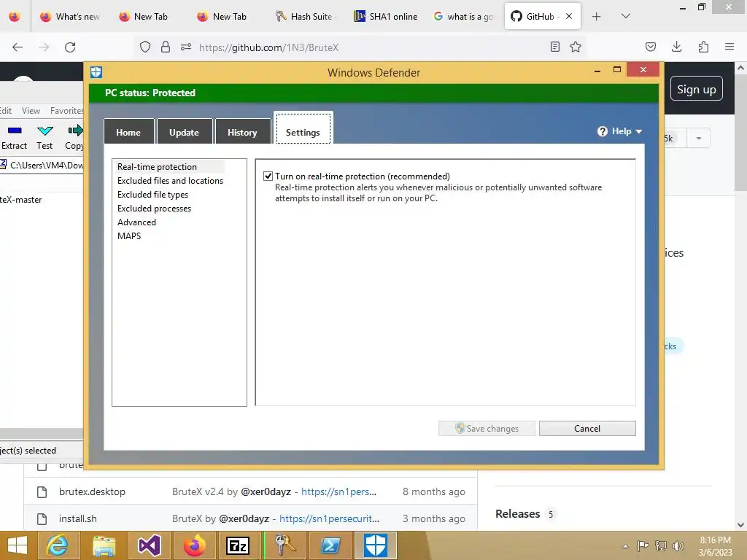Open the MAPS settings entry
Screen dimensions: 747x560
129,236
